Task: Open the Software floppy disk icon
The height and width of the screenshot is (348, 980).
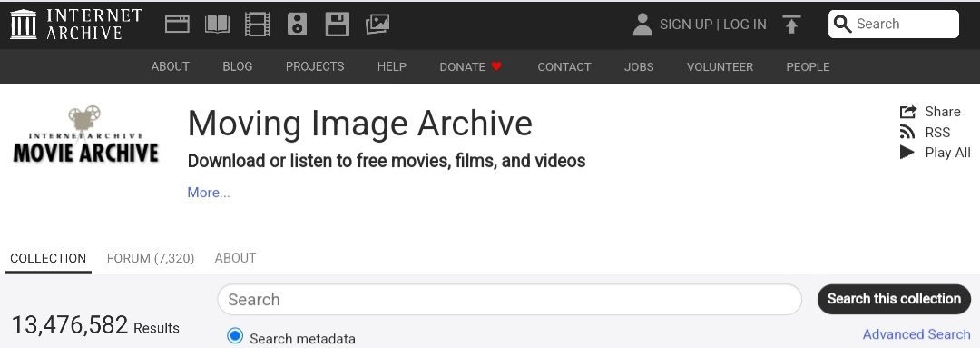Action: coord(338,25)
